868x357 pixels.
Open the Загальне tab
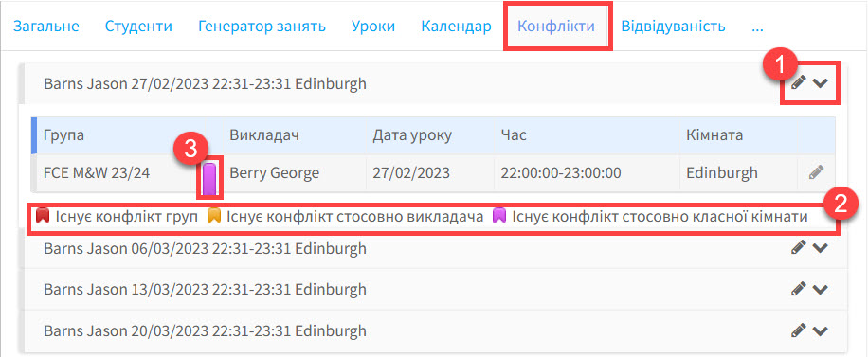45,26
